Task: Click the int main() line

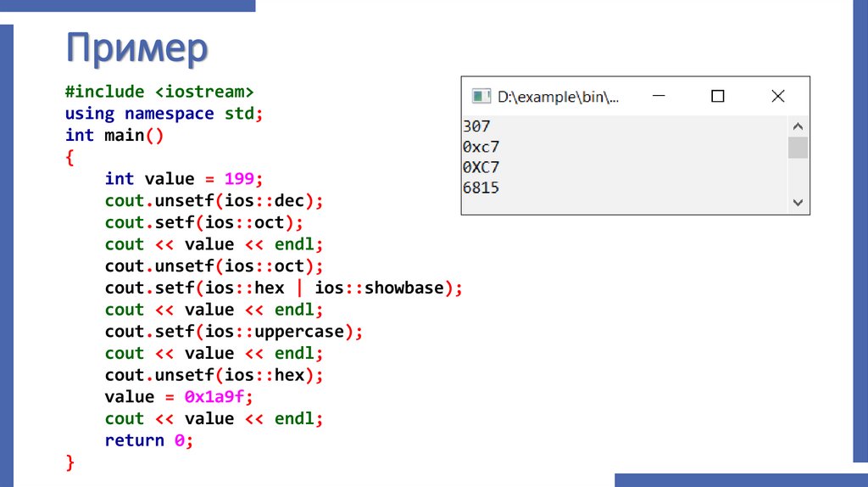Action: 114,135
